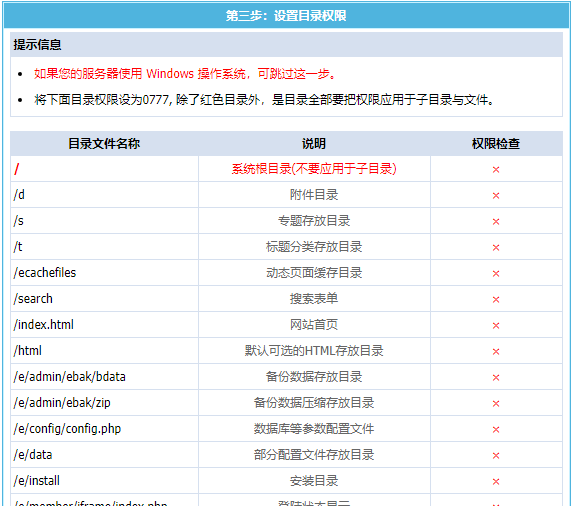The height and width of the screenshot is (506, 572).
Task: Click the red Windows skip-step notice
Action: (x=185, y=74)
